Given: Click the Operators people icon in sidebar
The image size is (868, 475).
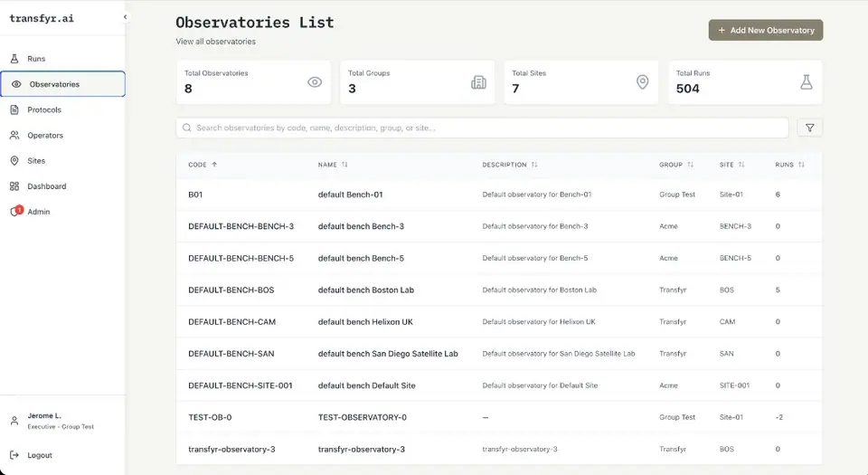Looking at the screenshot, I should (15, 135).
